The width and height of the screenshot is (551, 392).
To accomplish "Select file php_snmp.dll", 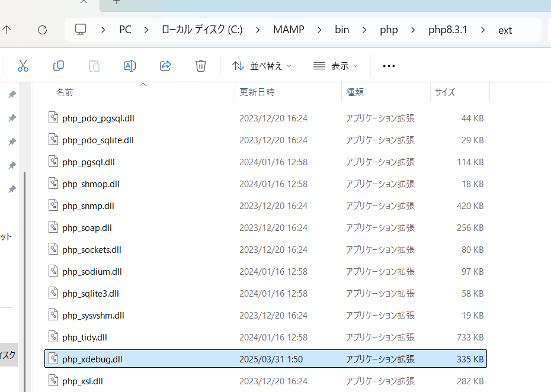I will point(265,205).
